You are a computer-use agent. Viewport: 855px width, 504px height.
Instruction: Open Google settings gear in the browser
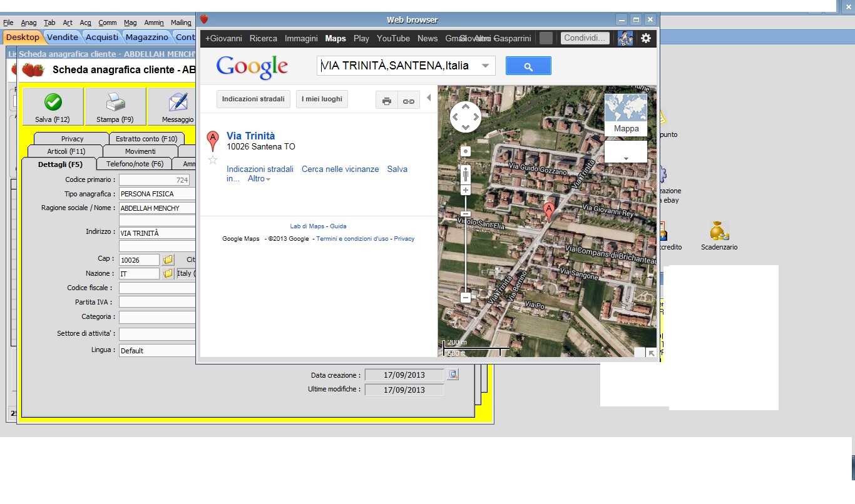(x=645, y=38)
